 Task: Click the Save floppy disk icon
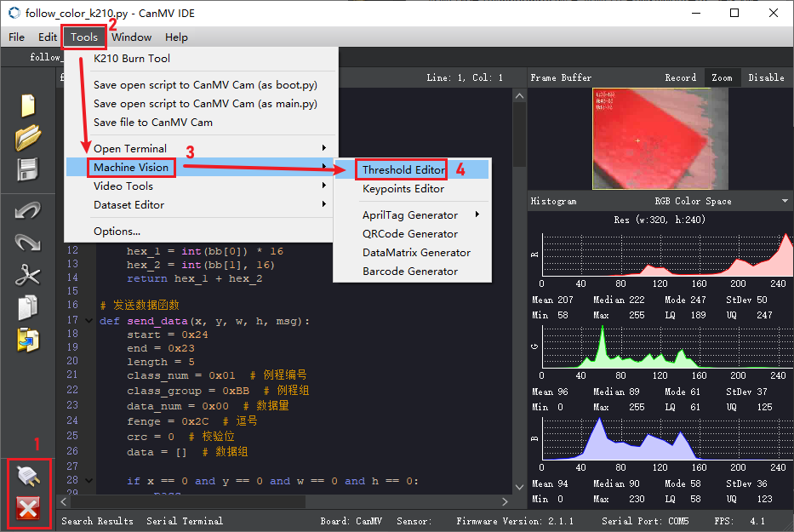[28, 169]
